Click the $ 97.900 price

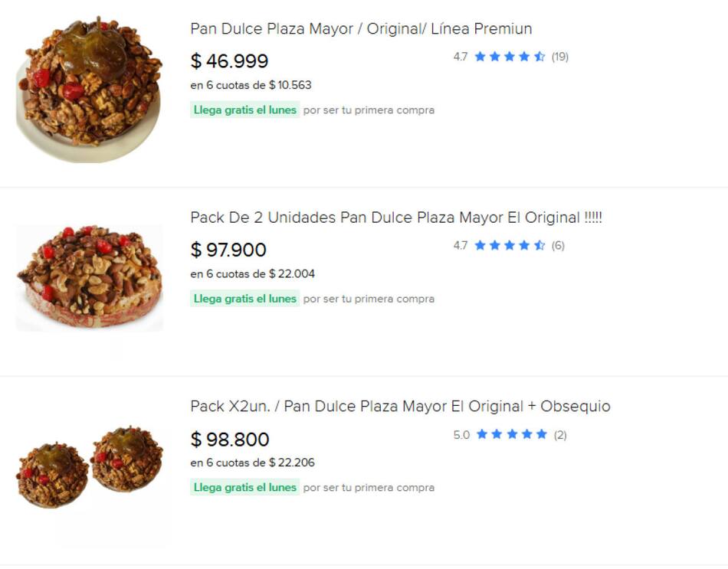pos(228,250)
